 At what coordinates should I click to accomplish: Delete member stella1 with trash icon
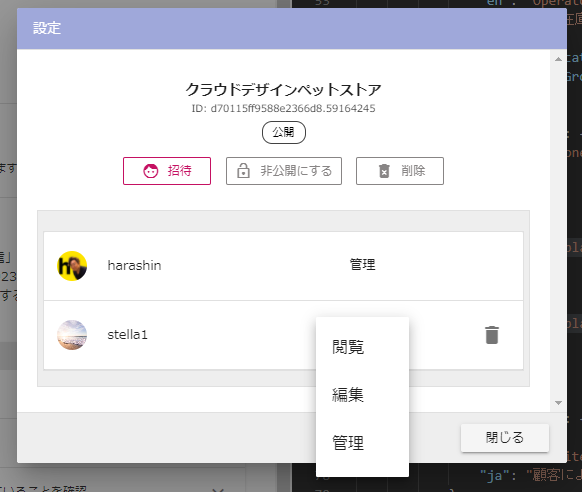coord(492,335)
